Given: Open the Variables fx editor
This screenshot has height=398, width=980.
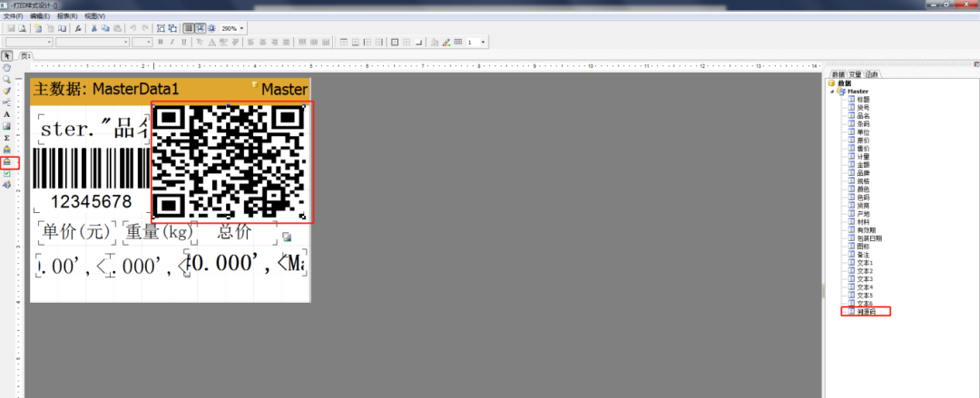Looking at the screenshot, I should click(x=77, y=29).
